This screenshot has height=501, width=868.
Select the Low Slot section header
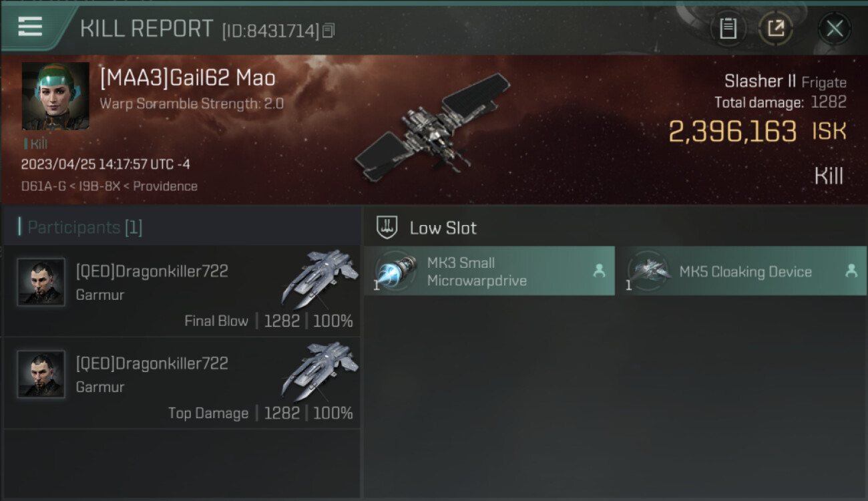point(616,227)
